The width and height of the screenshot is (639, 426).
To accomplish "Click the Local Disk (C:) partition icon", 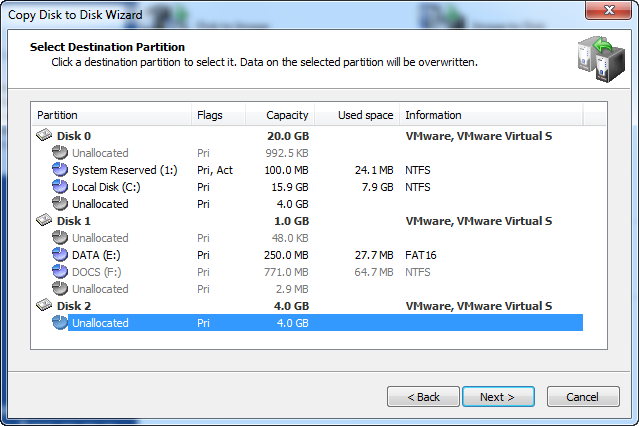I will tap(60, 187).
